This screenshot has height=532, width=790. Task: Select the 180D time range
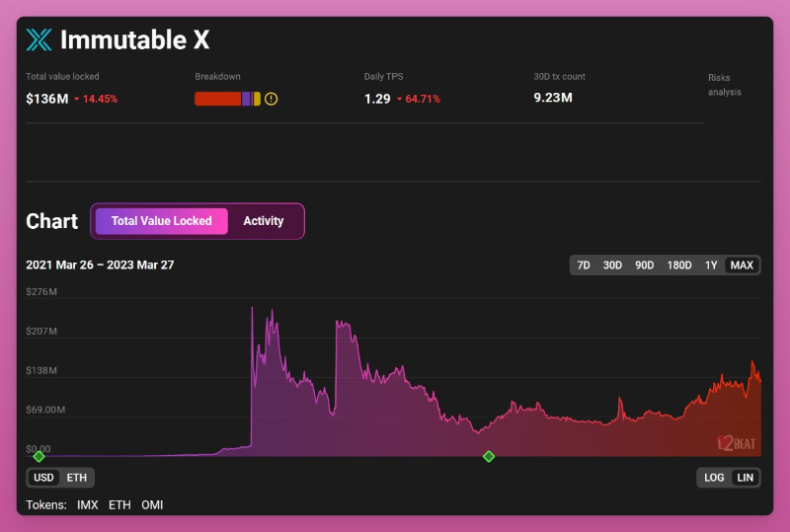click(679, 265)
